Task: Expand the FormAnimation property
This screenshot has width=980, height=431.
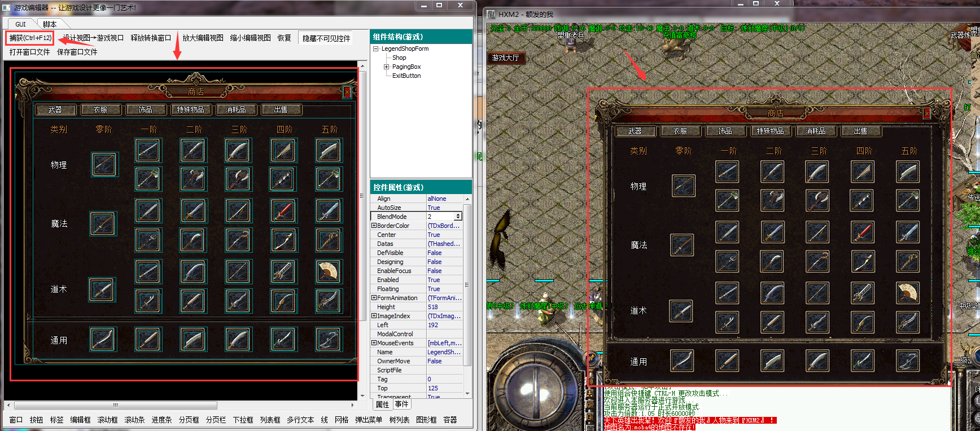Action: click(x=374, y=298)
